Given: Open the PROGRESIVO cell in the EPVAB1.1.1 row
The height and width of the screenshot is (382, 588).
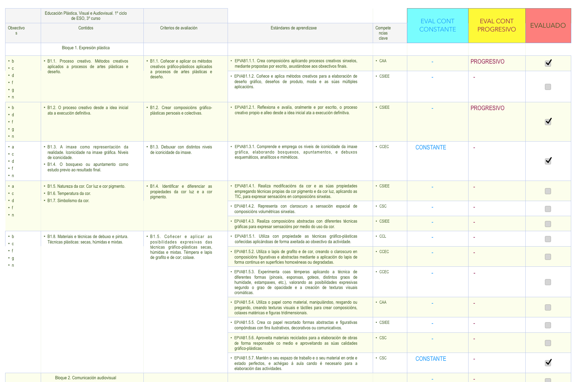Looking at the screenshot, I should 487,62.
